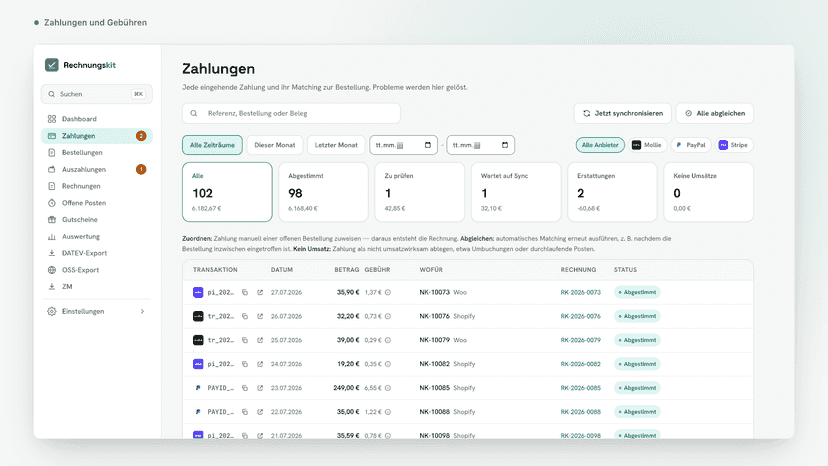Copy transaction ID in NK-10076 row

[245, 316]
